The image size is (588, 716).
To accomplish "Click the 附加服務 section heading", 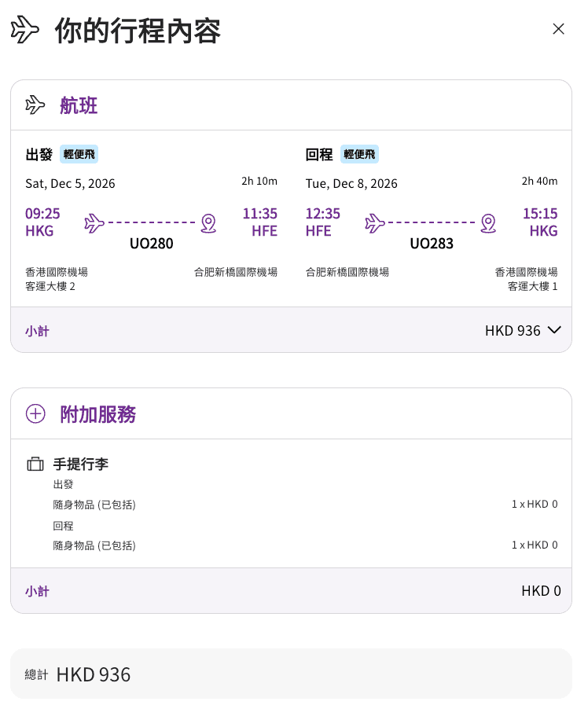I will click(x=97, y=414).
